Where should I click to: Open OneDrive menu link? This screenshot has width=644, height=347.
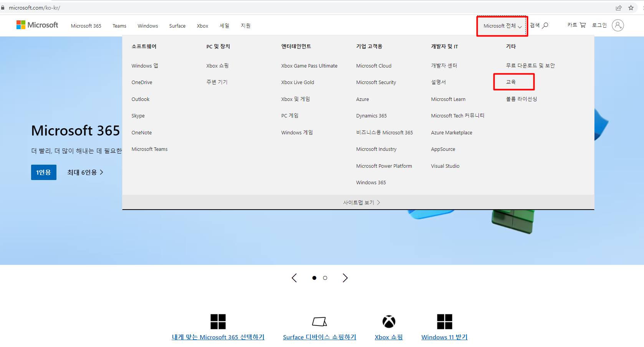[x=142, y=82]
